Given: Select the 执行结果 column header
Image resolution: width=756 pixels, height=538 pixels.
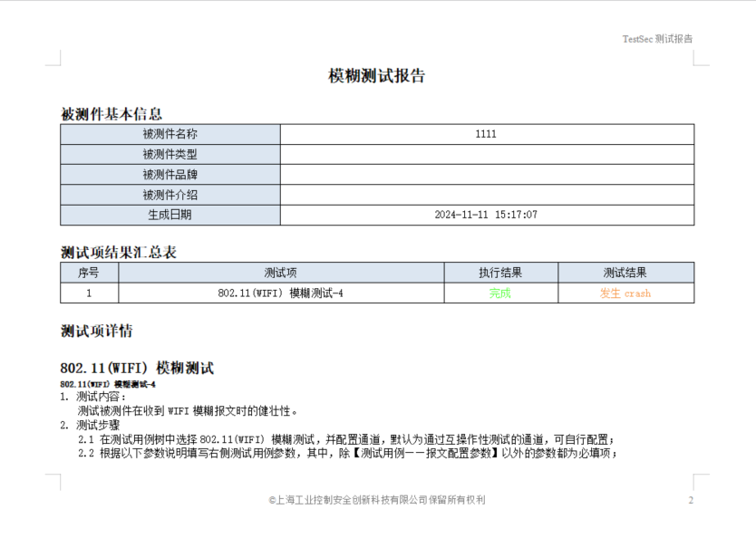Looking at the screenshot, I should point(500,273).
